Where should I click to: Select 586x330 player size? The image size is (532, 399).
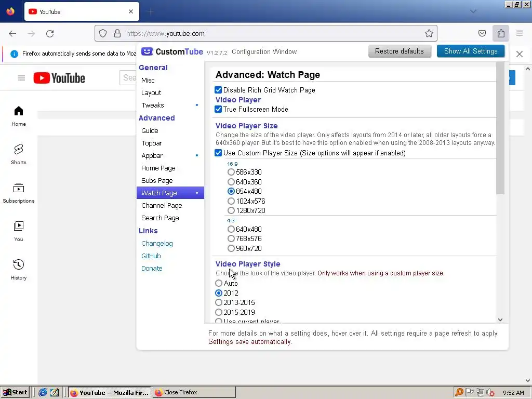[231, 172]
